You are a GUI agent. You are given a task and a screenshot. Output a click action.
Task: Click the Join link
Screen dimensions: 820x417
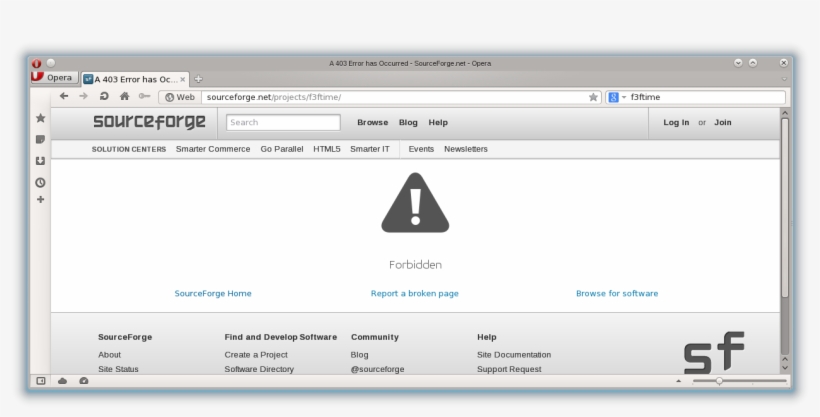(723, 122)
